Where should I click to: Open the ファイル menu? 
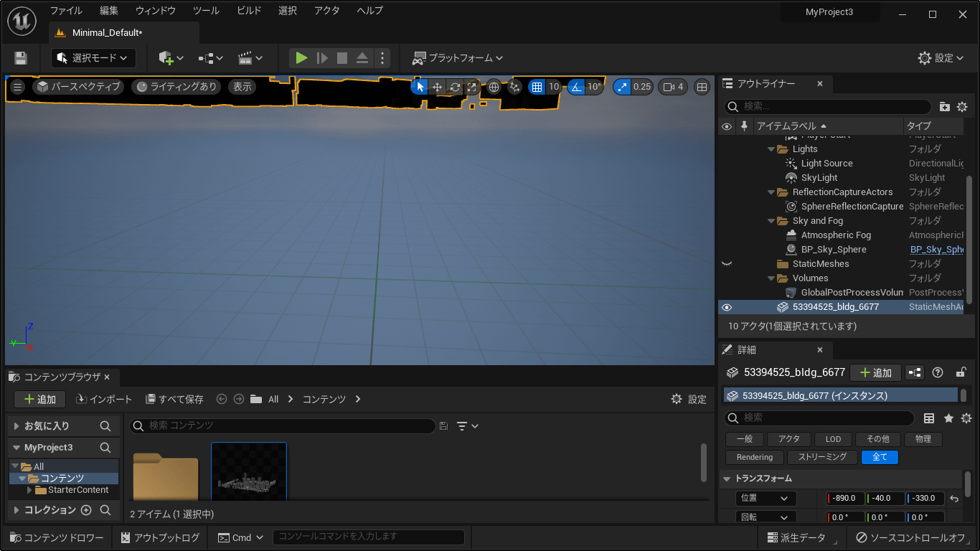[66, 11]
